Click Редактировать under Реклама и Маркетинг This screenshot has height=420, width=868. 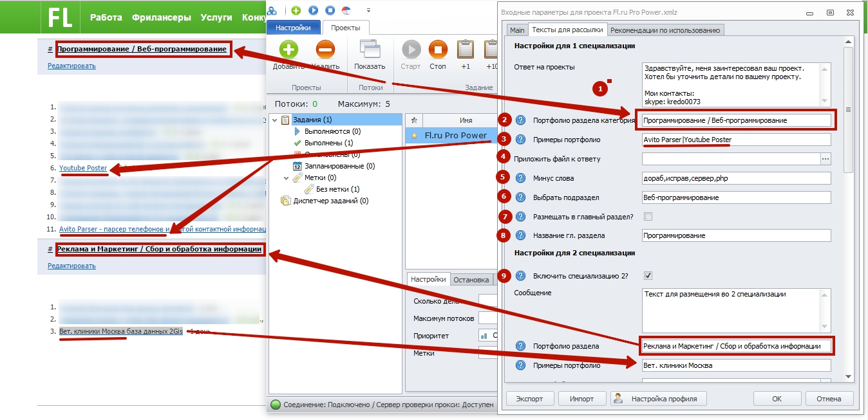click(x=71, y=266)
